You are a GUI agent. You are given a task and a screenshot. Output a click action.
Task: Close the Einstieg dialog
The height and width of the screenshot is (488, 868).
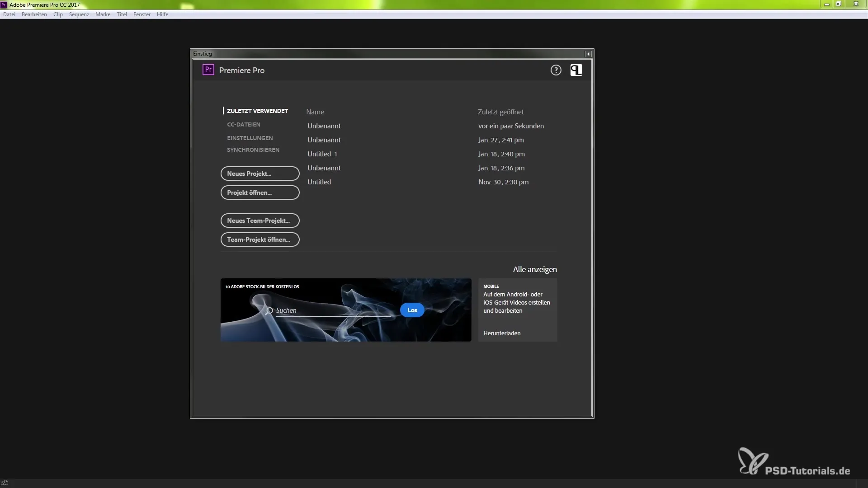[588, 54]
